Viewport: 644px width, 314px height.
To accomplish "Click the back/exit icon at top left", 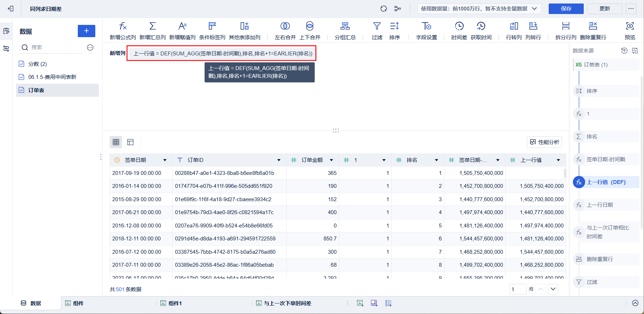I will [11, 9].
